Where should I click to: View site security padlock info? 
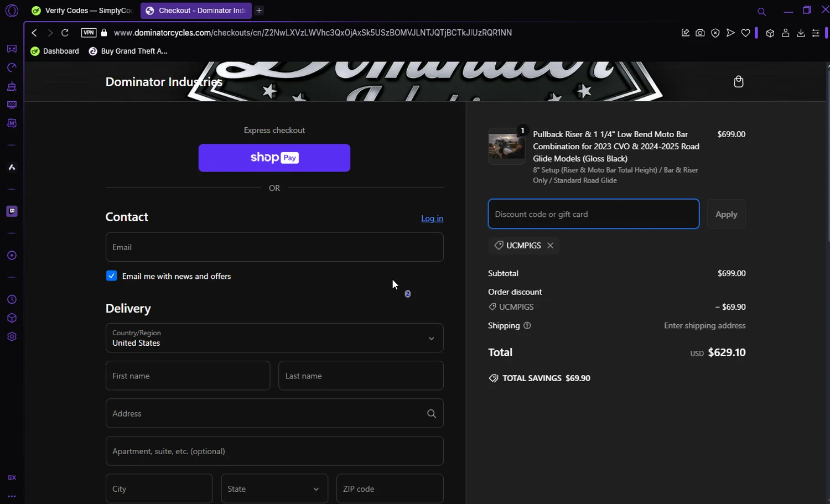click(104, 33)
